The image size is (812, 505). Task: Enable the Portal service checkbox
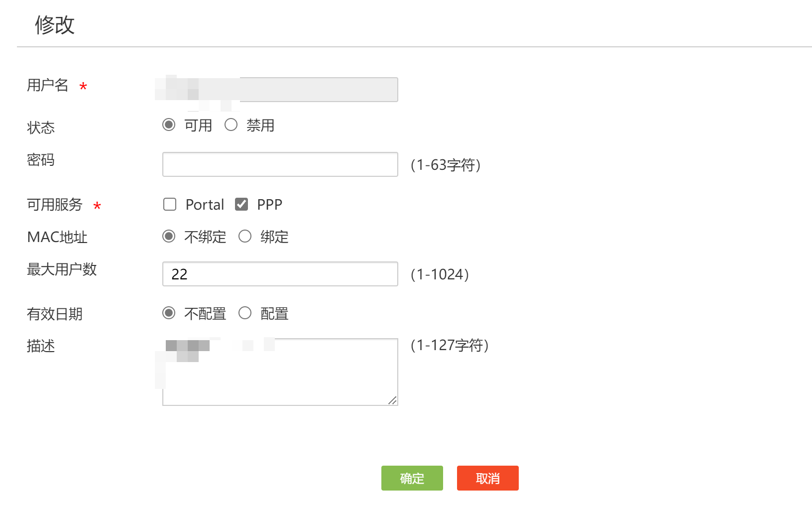[x=170, y=204]
